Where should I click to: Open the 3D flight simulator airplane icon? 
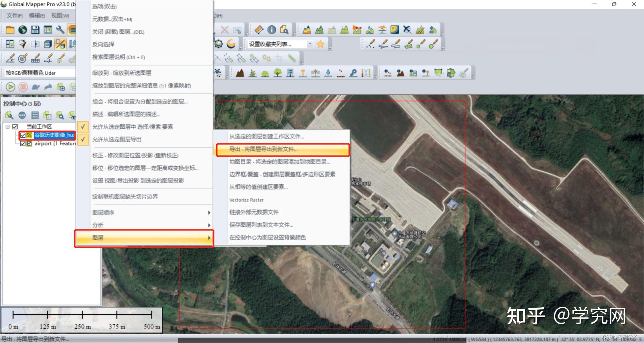tap(407, 29)
